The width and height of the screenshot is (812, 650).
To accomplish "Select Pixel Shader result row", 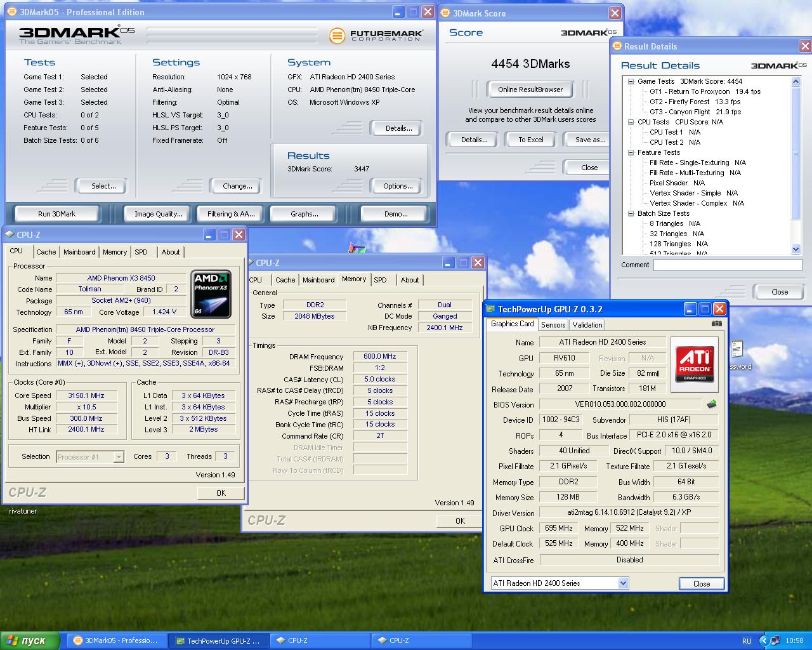I will pyautogui.click(x=677, y=183).
